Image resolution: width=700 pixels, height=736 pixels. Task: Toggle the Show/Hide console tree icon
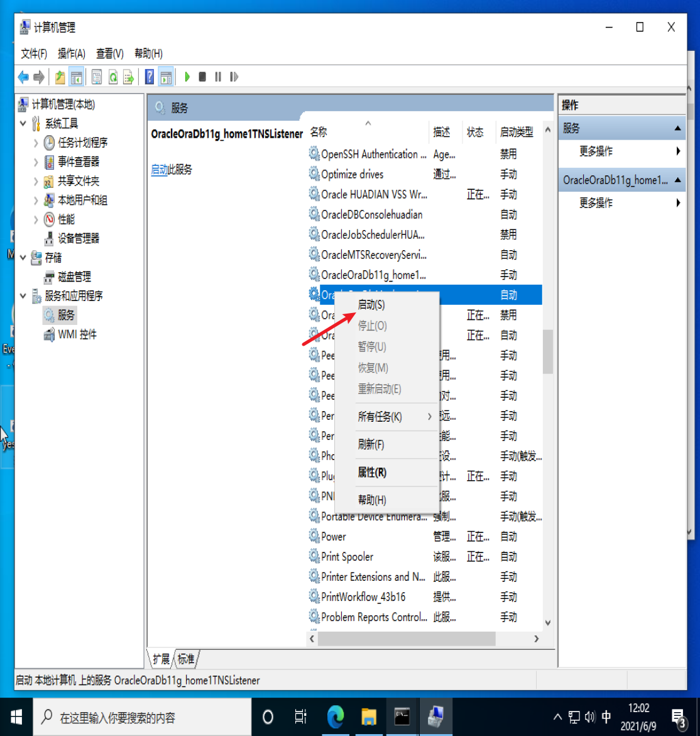[77, 77]
